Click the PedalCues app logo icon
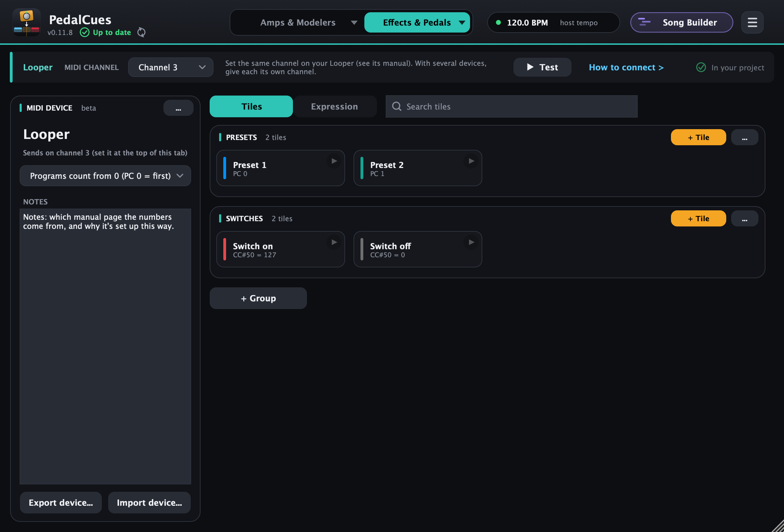Screen dimensions: 784x532 [27, 22]
